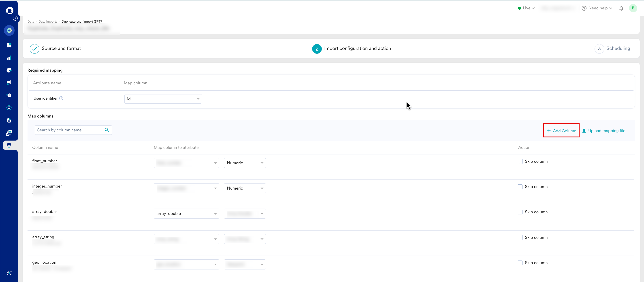Open the megaphone campaigns icon in the sidebar
The height and width of the screenshot is (282, 644).
(9, 83)
